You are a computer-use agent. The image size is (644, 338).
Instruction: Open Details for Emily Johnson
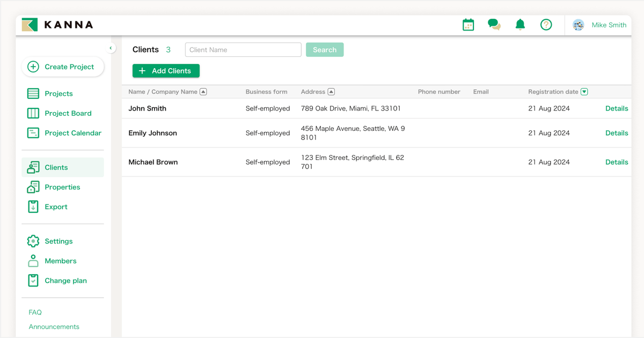[x=616, y=133]
